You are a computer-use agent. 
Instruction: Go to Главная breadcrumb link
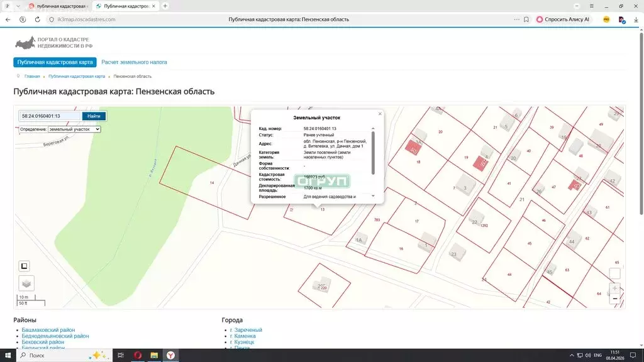32,76
